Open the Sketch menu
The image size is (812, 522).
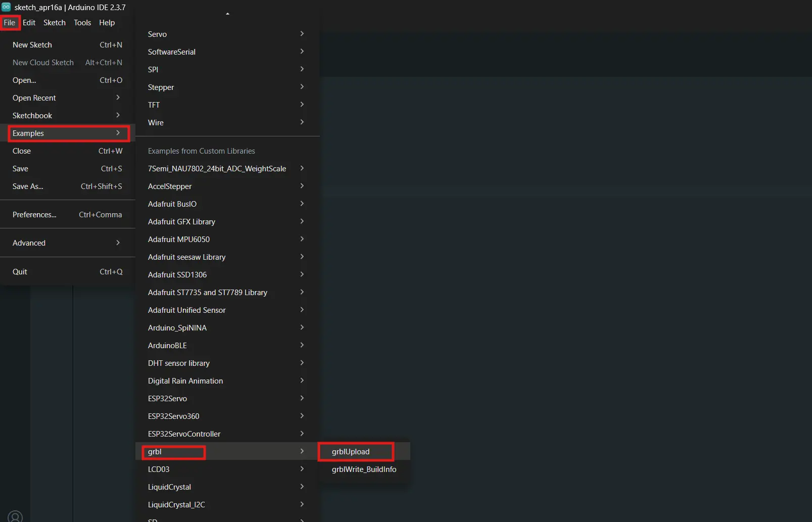tap(54, 23)
